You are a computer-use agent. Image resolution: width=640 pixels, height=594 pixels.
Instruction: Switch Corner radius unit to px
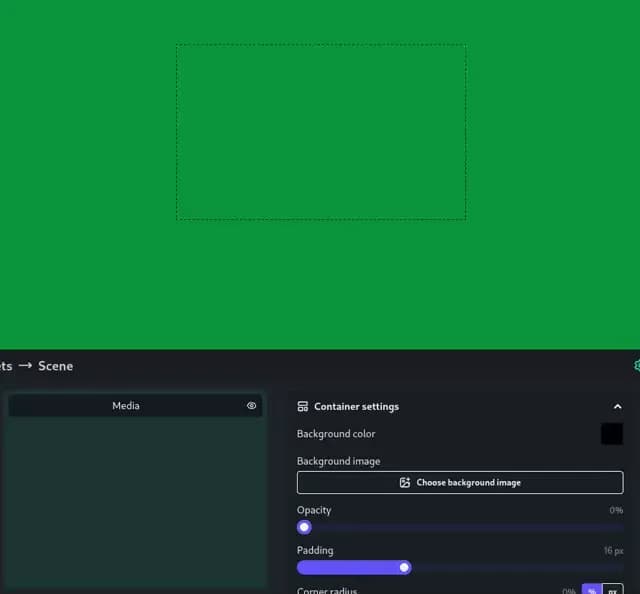pyautogui.click(x=613, y=590)
